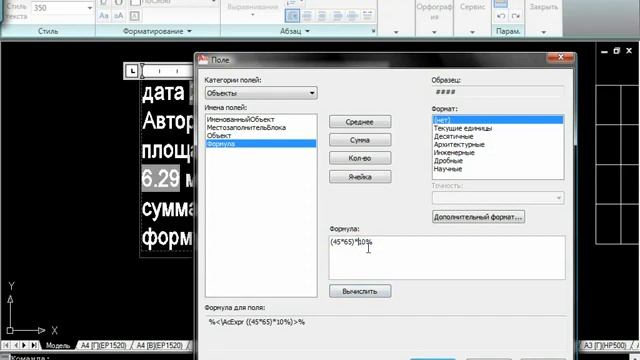Switch to the A4 [Г](EP1520) layout tab
Screen dimensions: 640x360
(104, 345)
